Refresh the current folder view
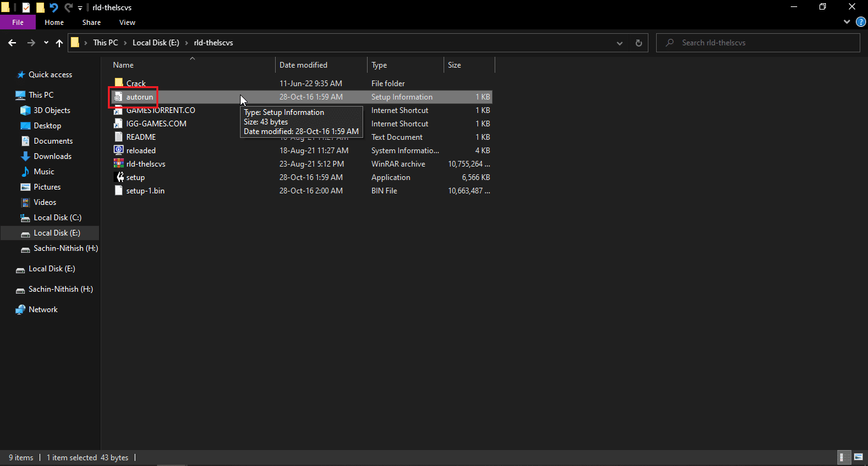Viewport: 868px width, 466px height. point(638,43)
